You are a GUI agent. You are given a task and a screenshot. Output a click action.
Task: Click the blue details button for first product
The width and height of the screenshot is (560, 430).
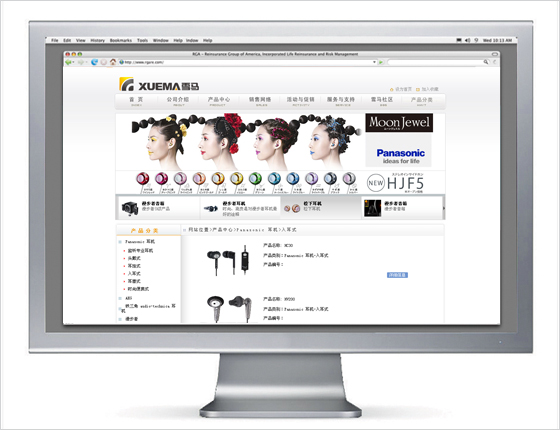[398, 275]
